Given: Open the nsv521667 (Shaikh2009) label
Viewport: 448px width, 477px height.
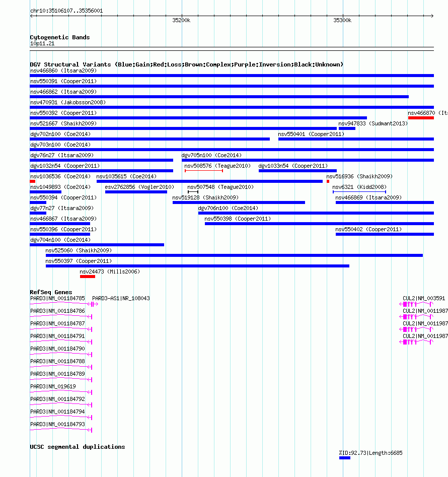Looking at the screenshot, I should (x=63, y=123).
